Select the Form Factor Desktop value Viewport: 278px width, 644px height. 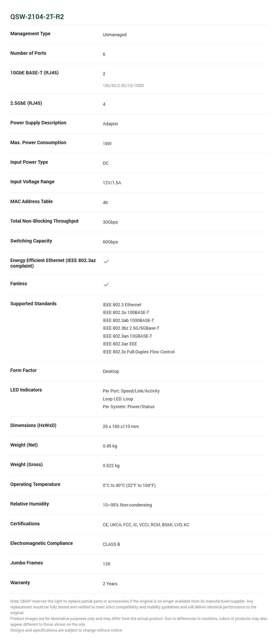[x=111, y=371]
